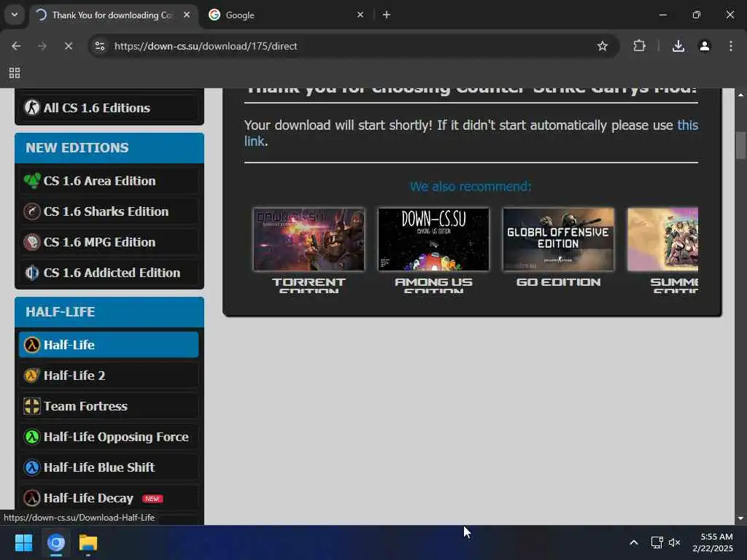Click the NEW EDITIONS section header
The width and height of the screenshot is (747, 560).
[x=109, y=148]
